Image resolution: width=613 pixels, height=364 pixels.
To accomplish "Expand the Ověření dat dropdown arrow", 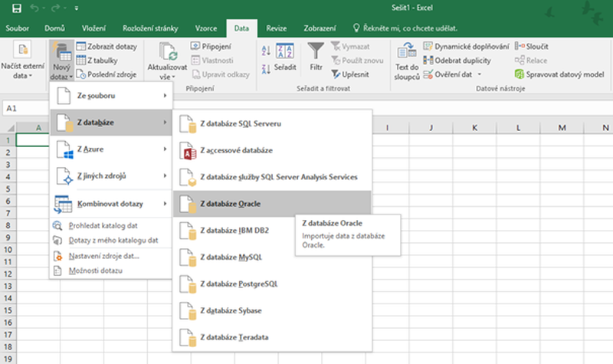I will tap(480, 74).
